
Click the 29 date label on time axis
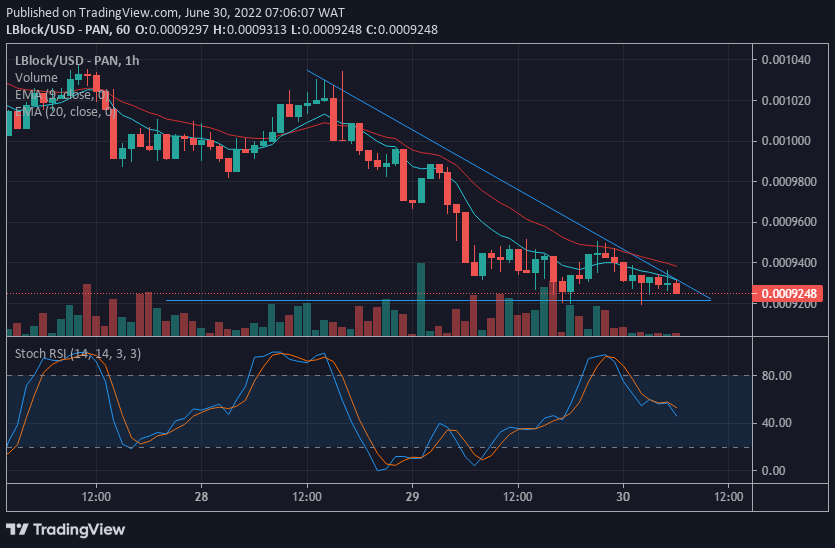412,497
